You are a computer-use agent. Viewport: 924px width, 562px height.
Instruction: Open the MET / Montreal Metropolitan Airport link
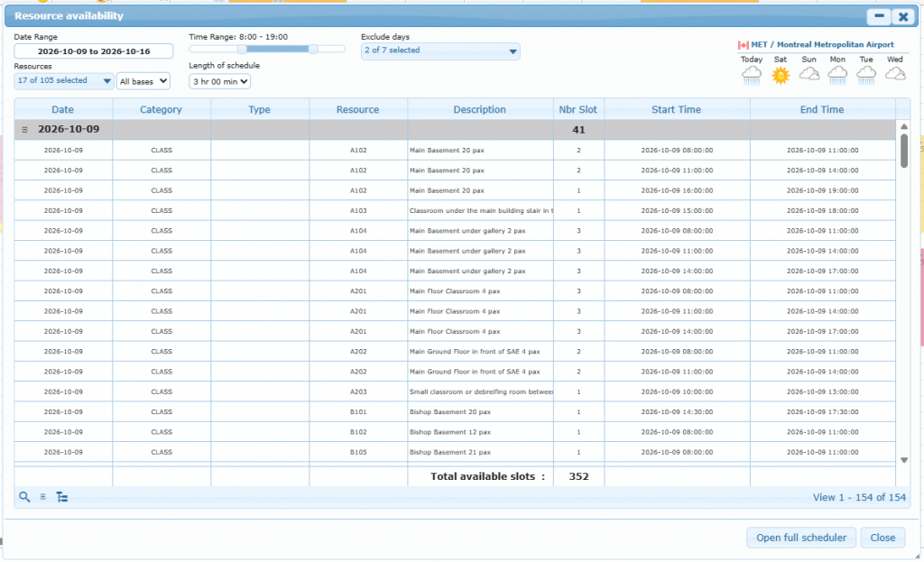click(x=822, y=45)
